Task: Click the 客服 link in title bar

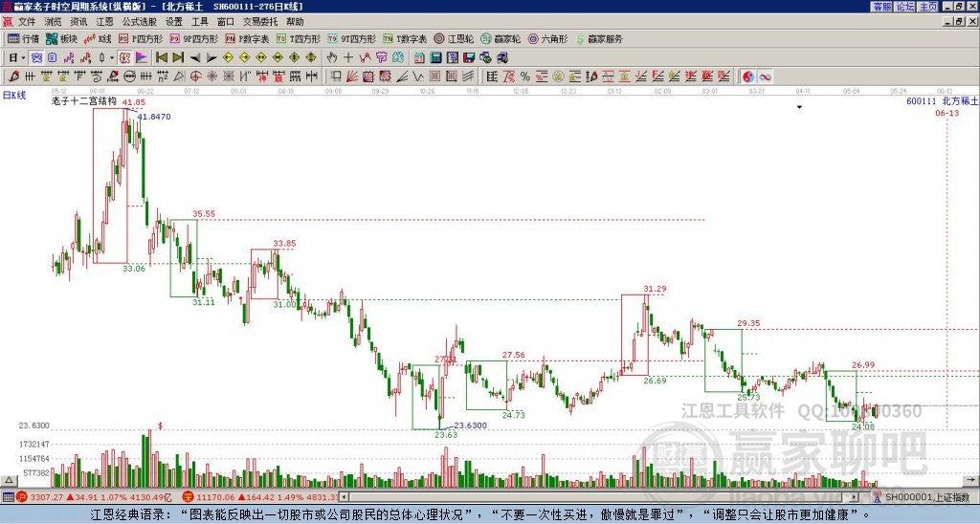Action: [x=881, y=7]
